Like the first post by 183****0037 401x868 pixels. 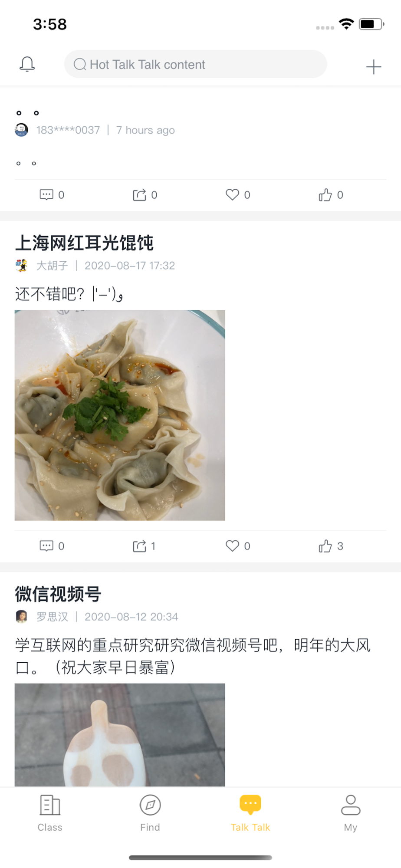point(331,194)
